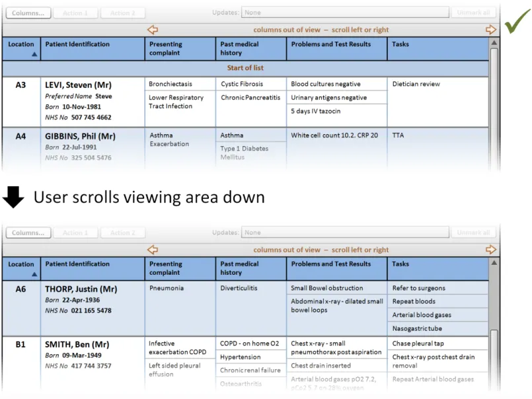Select the Refer to surgeons task
Image resolution: width=532 pixels, height=399 pixels.
point(419,289)
